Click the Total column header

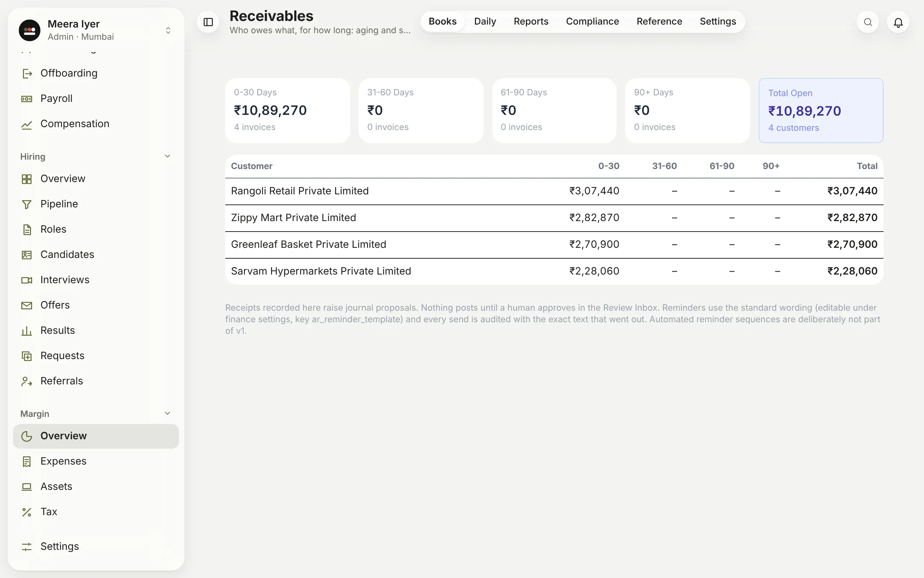pos(867,166)
